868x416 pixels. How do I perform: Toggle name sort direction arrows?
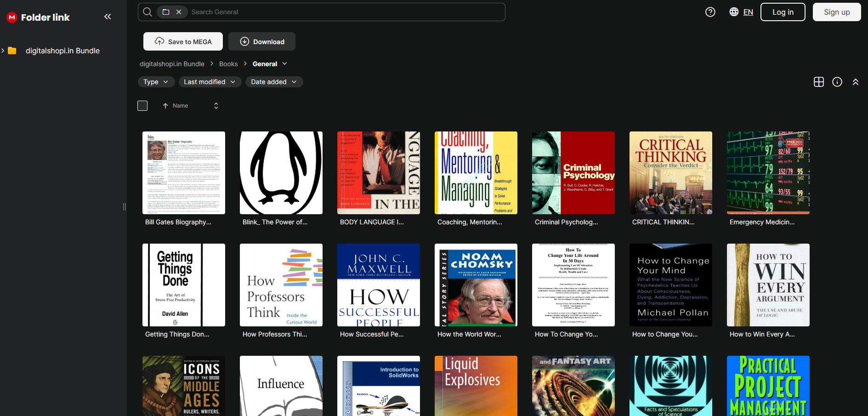click(x=216, y=106)
